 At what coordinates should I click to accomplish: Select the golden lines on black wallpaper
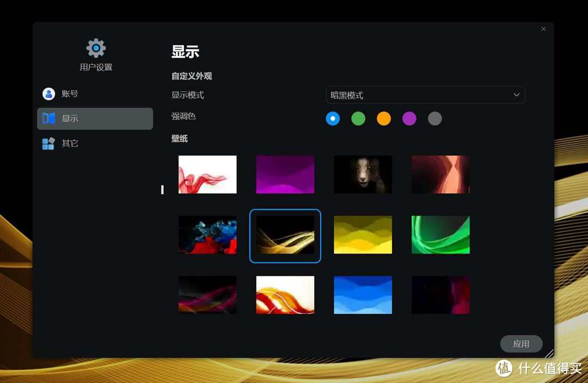click(x=285, y=235)
